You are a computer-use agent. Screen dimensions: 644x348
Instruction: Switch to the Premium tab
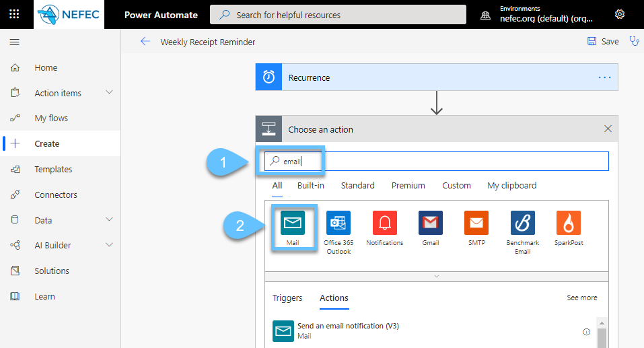tap(408, 185)
